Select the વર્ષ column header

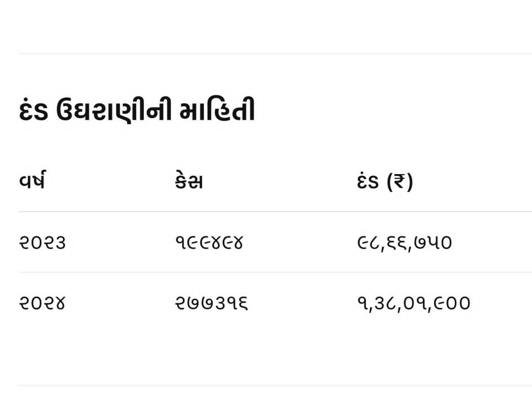tap(32, 180)
